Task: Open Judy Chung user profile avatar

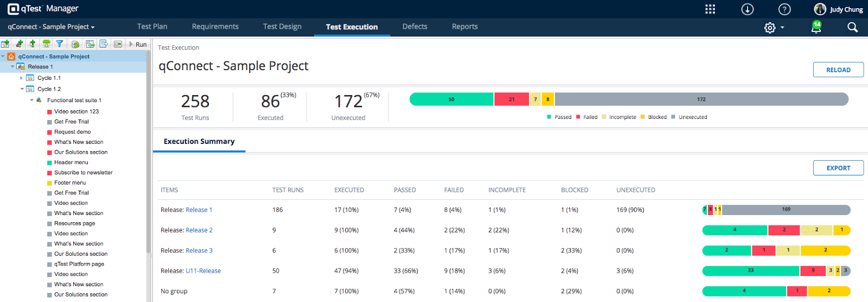Action: coord(820,9)
